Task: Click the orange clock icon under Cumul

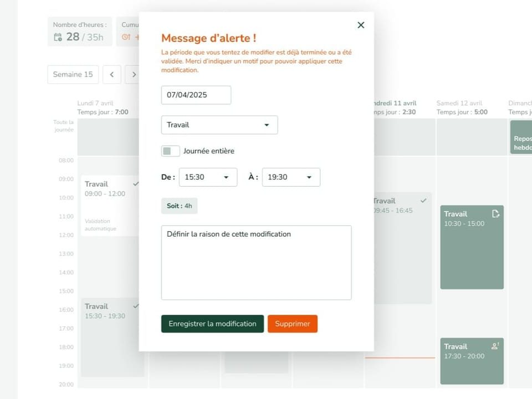Action: 126,37
